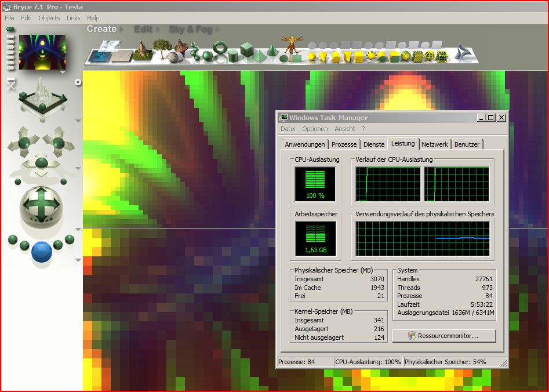This screenshot has height=392, width=549.
Task: Add a pyramid primitive
Action: tap(259, 56)
